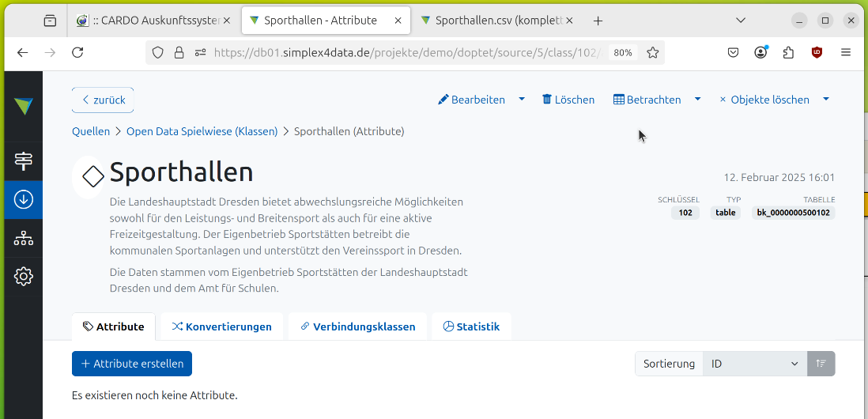868x419 pixels.
Task: Open the hierarchy structure icon in sidebar
Action: [23, 238]
